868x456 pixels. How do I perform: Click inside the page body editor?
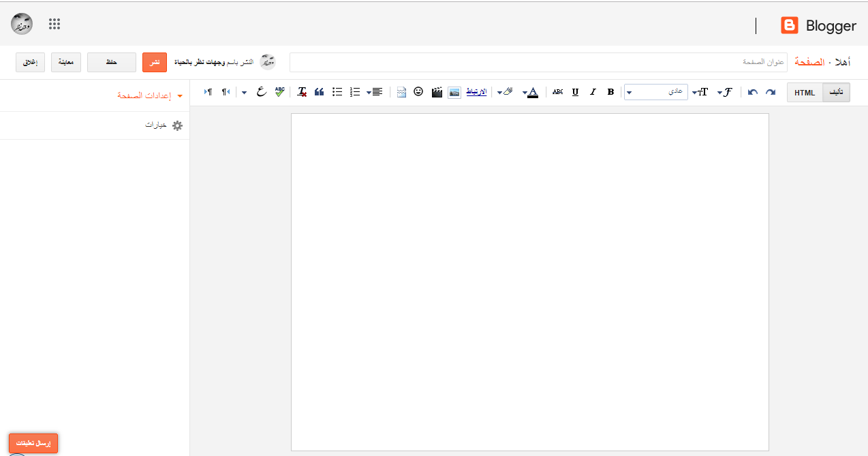[530, 282]
